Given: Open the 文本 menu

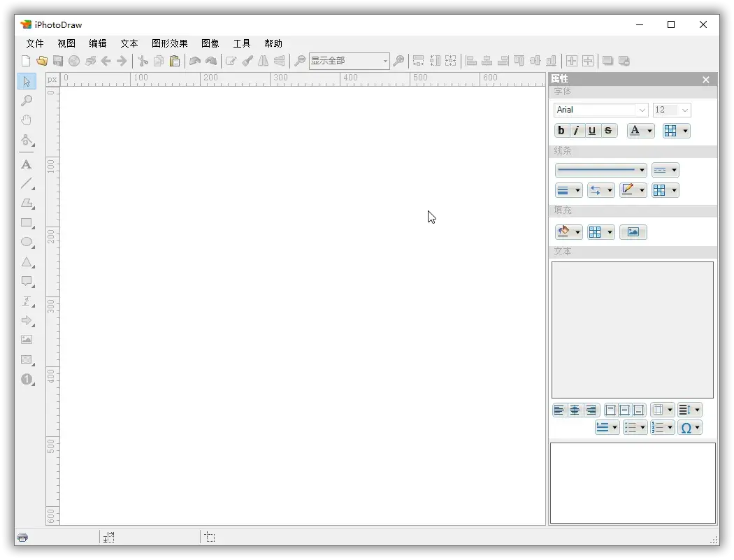Looking at the screenshot, I should pos(129,43).
